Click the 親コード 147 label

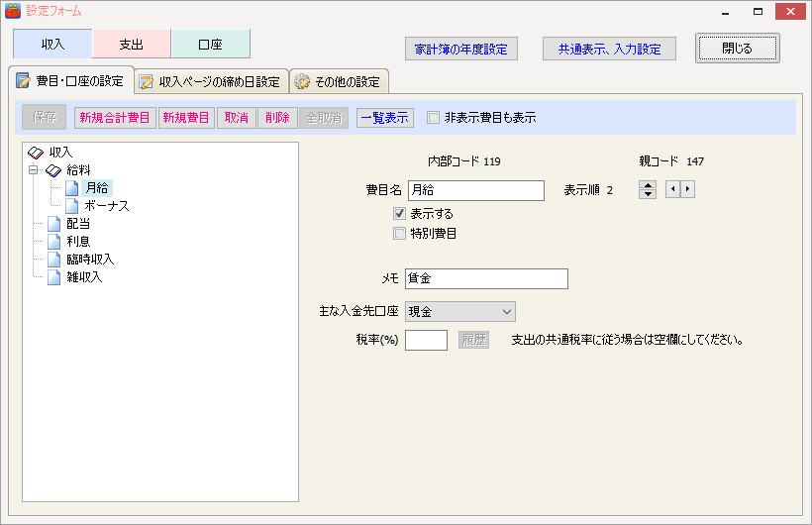[671, 161]
